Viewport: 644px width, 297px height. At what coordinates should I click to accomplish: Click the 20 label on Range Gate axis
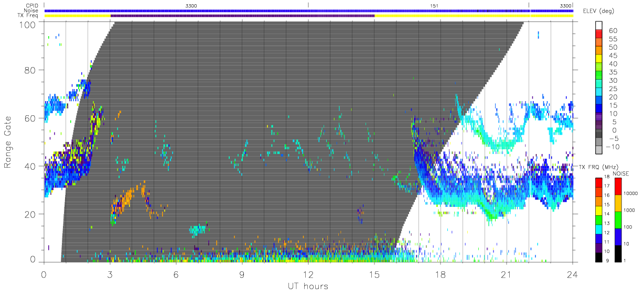30,214
